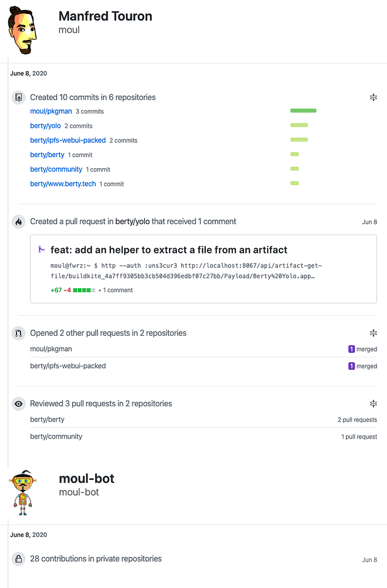Open berty/ipfs-webui-packed repository link
Screen dimensions: 387x588
click(x=68, y=141)
